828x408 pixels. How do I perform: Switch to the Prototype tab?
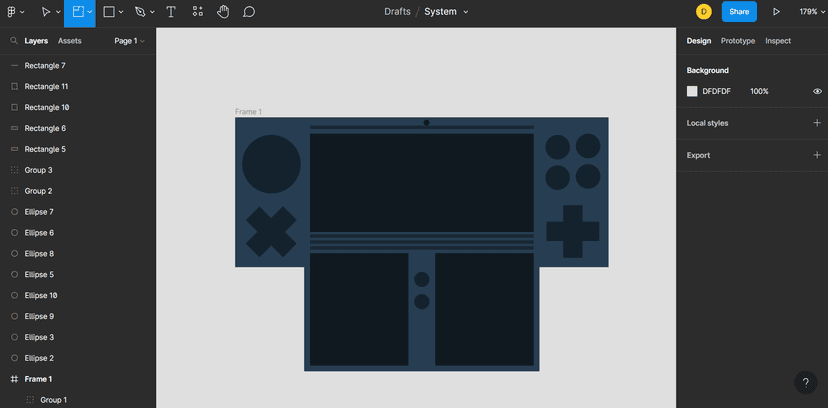coord(738,41)
